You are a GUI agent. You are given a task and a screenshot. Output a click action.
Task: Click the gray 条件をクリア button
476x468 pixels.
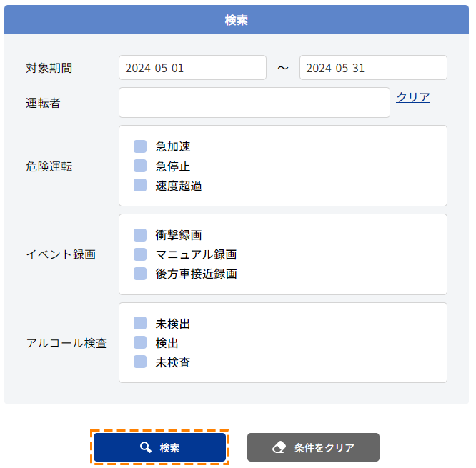313,447
